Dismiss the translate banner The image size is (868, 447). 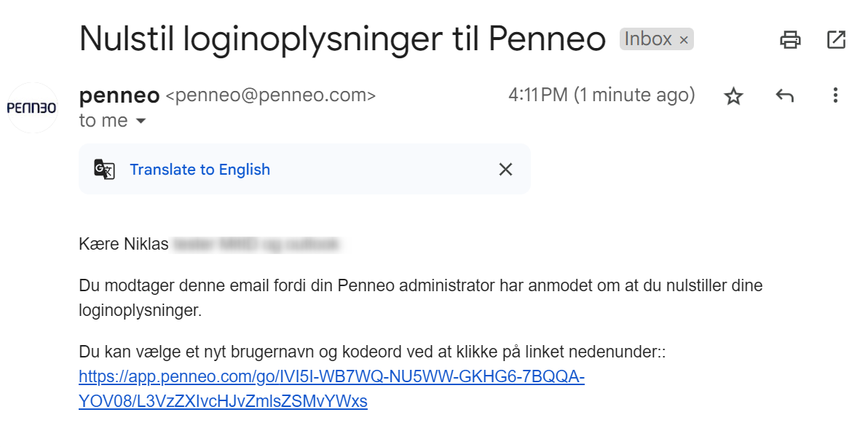pos(505,170)
